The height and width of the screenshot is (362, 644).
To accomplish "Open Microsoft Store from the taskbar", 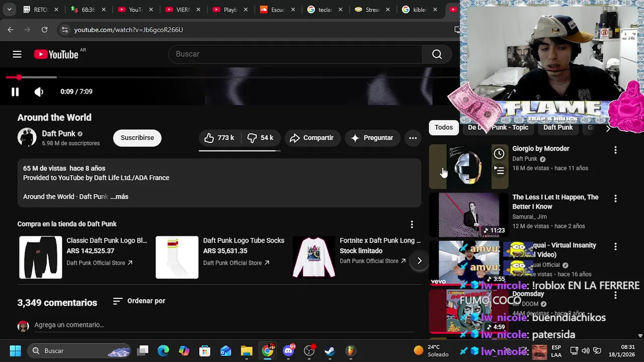I will [x=205, y=351].
